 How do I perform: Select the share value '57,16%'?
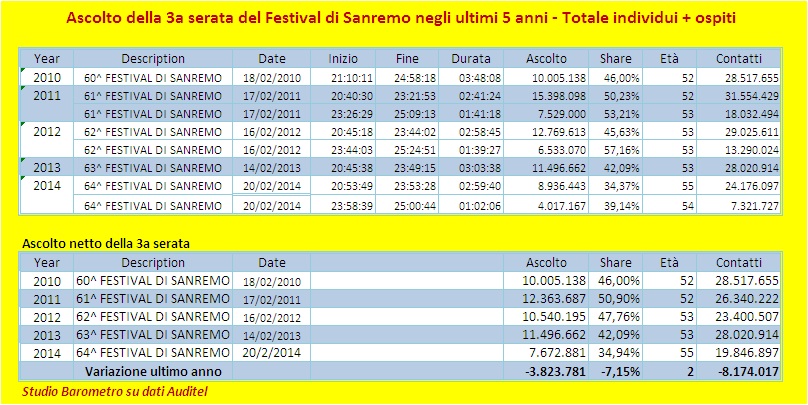click(622, 150)
